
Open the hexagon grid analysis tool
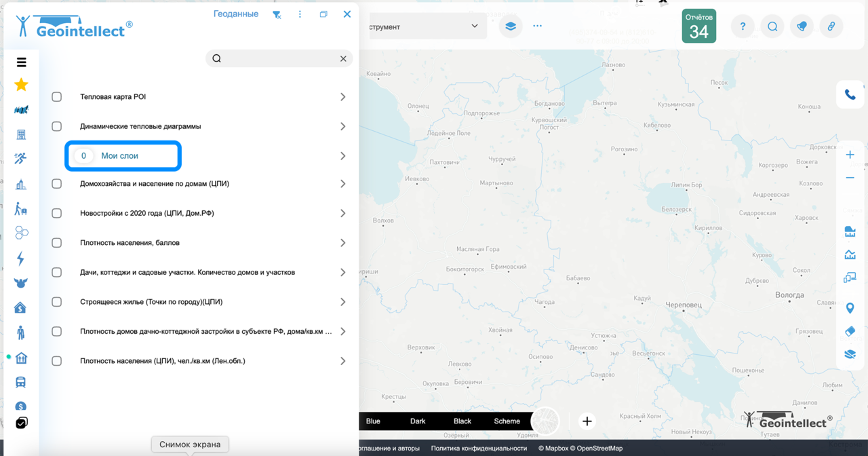point(20,233)
